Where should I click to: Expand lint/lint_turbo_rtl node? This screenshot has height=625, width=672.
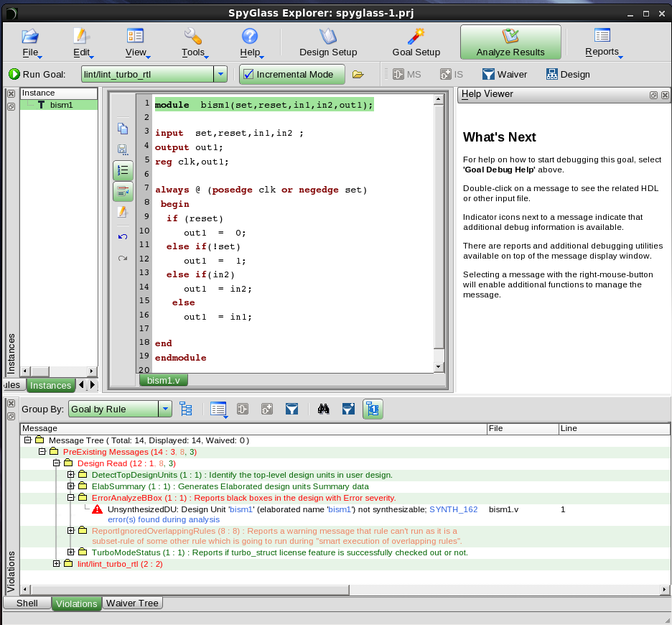tap(56, 564)
